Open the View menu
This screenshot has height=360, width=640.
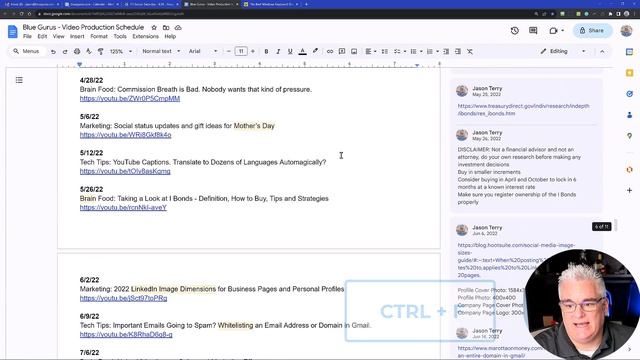pos(58,36)
